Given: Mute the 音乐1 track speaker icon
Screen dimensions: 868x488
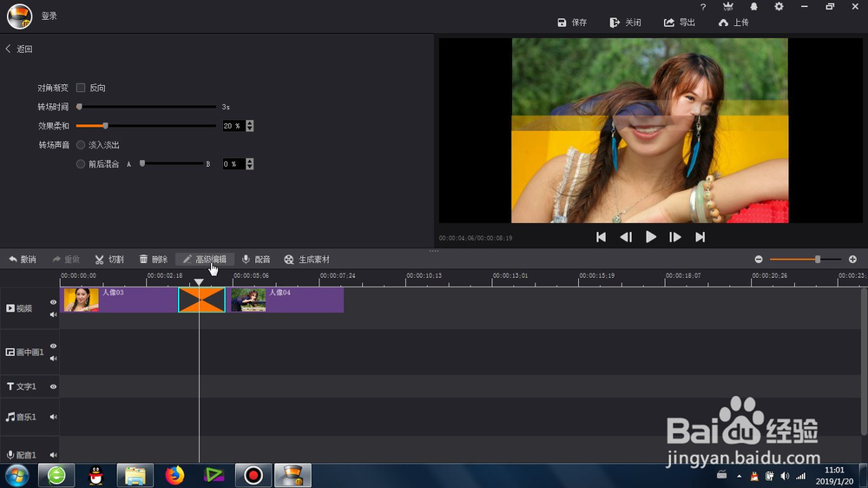Looking at the screenshot, I should coord(53,417).
